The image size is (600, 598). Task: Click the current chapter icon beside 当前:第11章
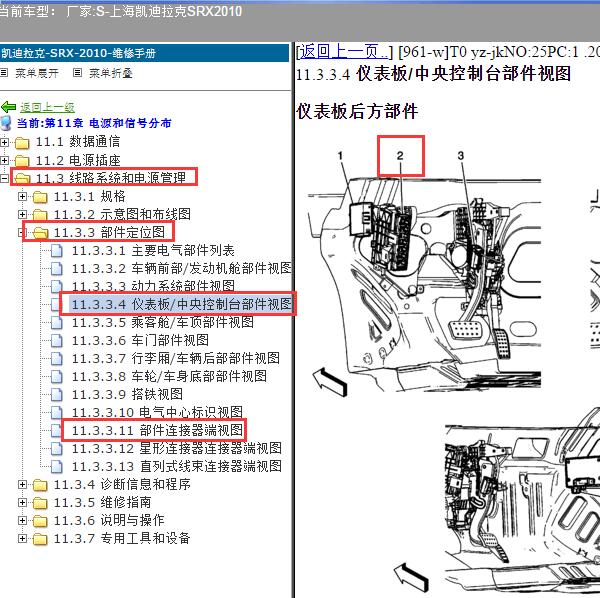[6, 123]
